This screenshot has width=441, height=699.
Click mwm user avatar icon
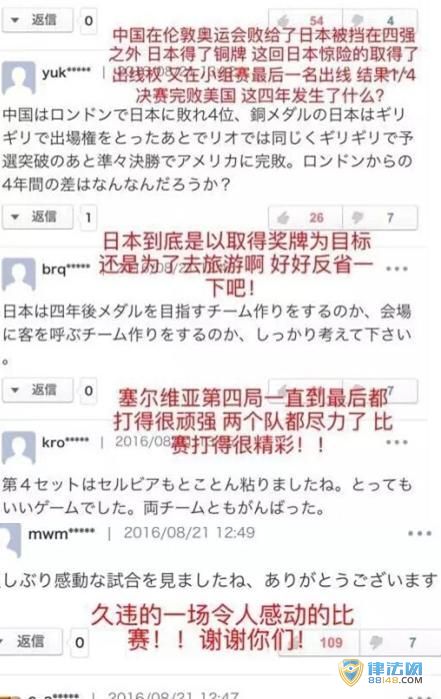coord(10,540)
